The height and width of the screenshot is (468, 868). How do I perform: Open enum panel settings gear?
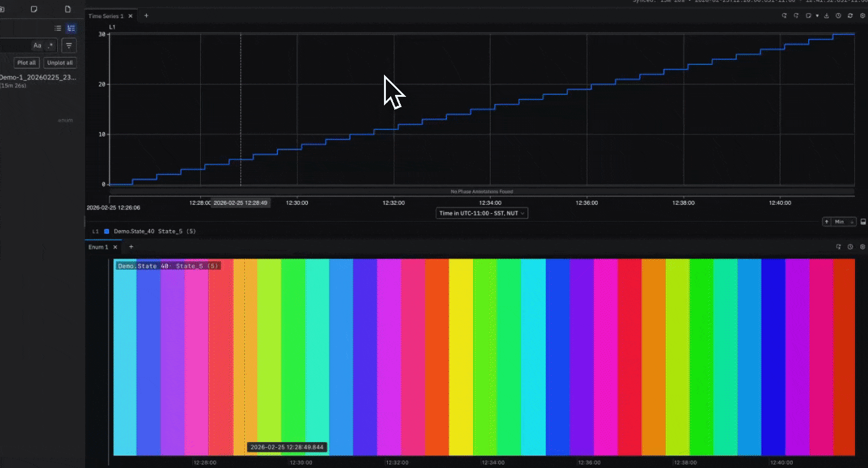tap(863, 247)
